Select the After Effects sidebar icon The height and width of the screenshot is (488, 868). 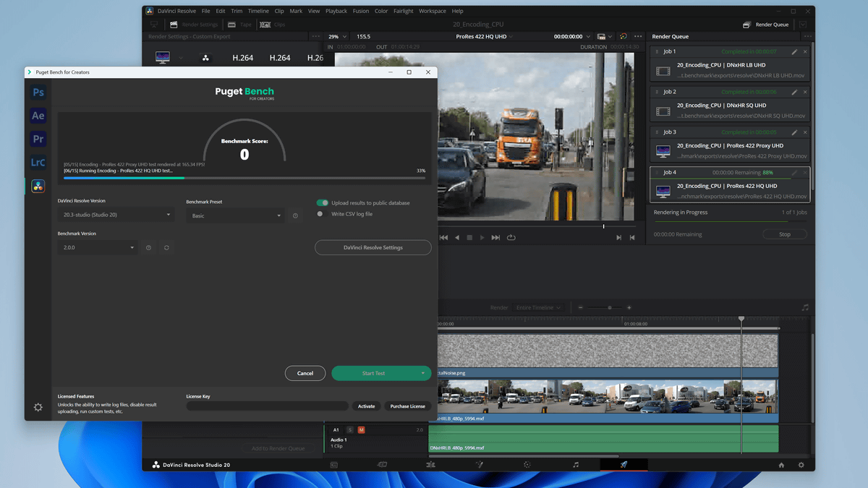tap(38, 115)
